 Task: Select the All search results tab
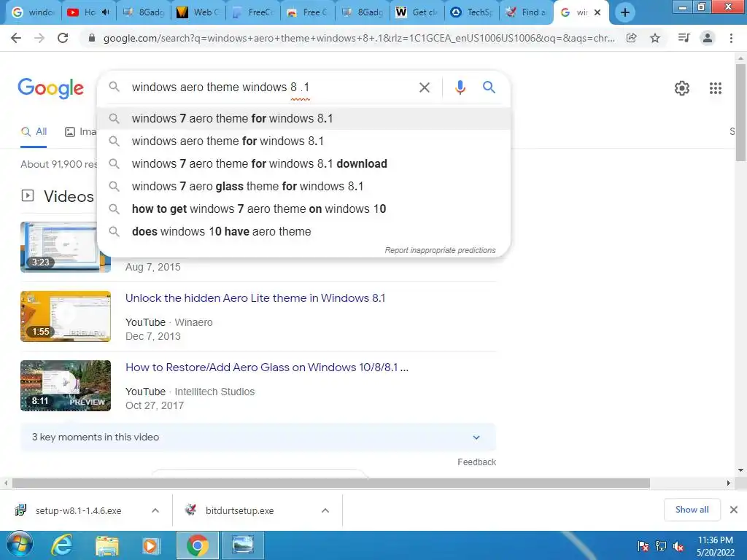[x=34, y=132]
